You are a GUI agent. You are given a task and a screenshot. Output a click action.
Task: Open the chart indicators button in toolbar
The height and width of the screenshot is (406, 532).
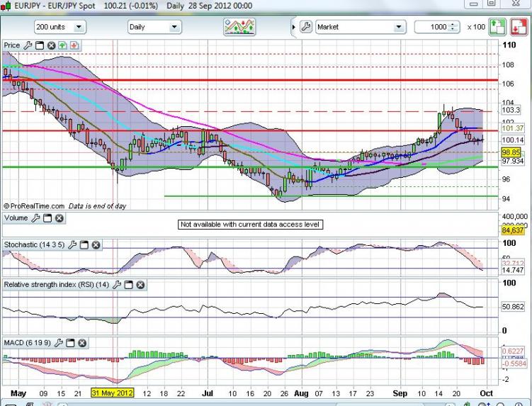point(239,27)
